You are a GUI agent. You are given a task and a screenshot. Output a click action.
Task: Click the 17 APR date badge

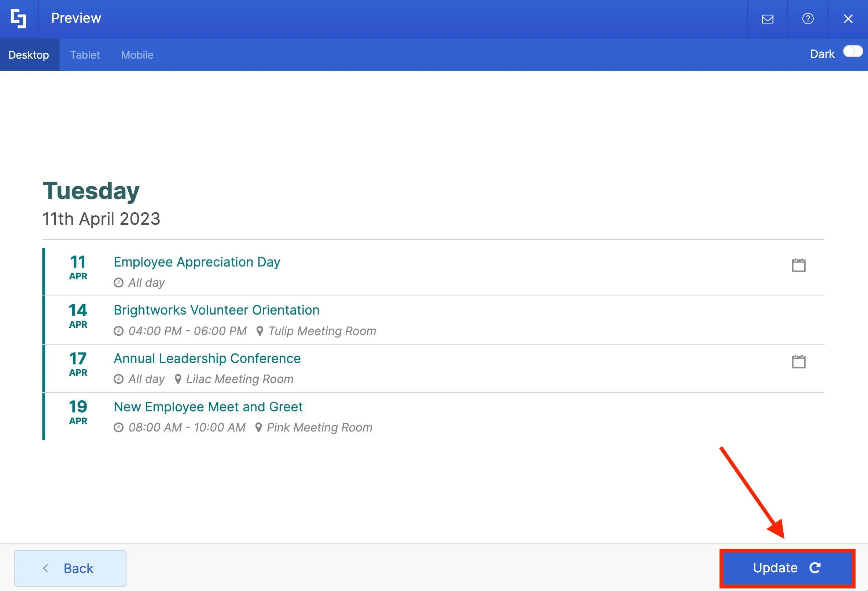coord(78,364)
